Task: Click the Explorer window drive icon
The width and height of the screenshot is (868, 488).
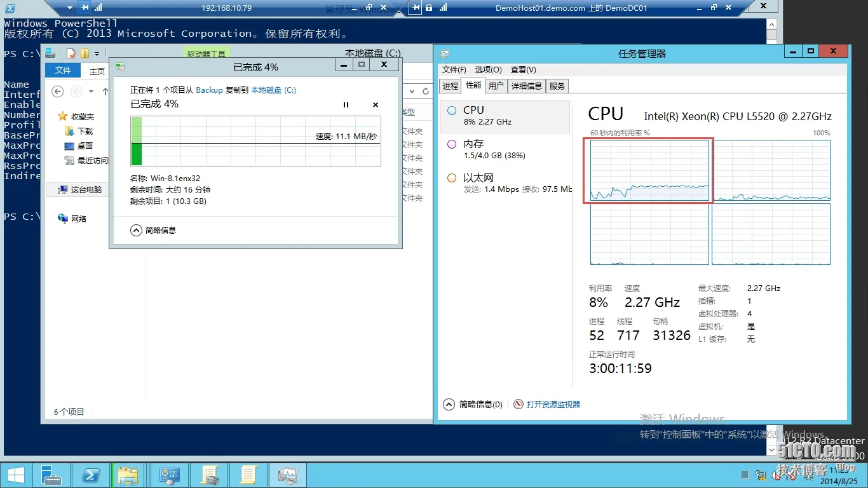Action: pyautogui.click(x=50, y=53)
